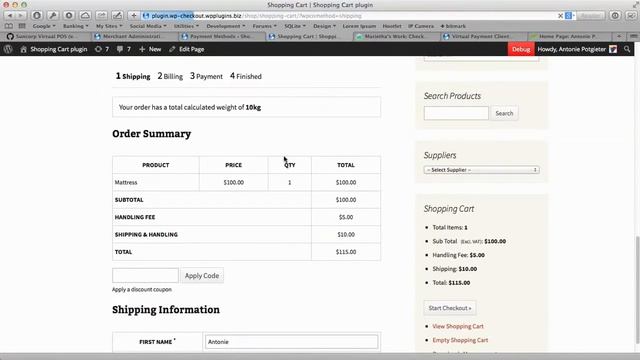The height and width of the screenshot is (360, 640).
Task: Click New in the WordPress admin bar
Action: coord(150,49)
